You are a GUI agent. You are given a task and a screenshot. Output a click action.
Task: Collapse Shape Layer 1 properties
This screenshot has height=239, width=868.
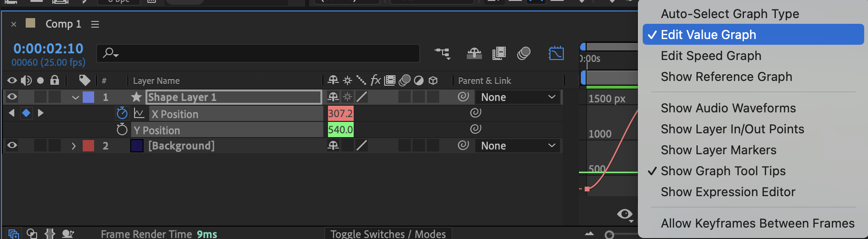click(x=75, y=98)
